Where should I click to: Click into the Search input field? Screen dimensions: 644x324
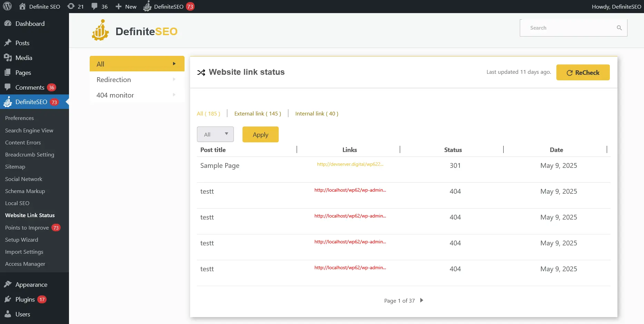tap(573, 28)
